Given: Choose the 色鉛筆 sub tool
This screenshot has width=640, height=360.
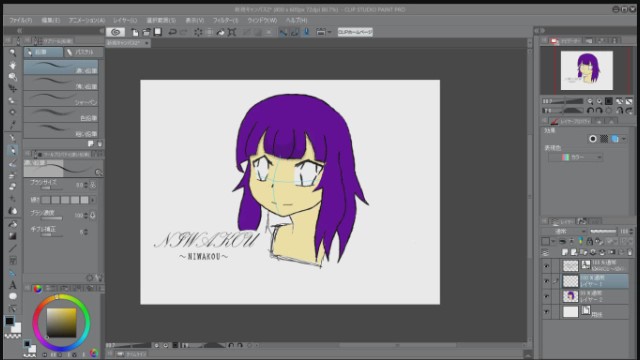Looking at the screenshot, I should (x=61, y=115).
